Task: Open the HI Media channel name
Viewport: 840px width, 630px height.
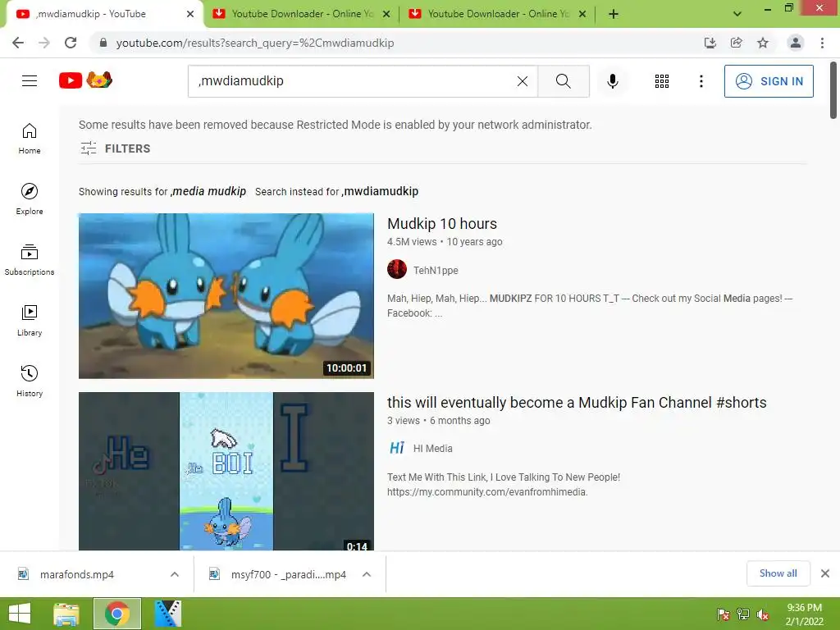Action: pos(433,449)
